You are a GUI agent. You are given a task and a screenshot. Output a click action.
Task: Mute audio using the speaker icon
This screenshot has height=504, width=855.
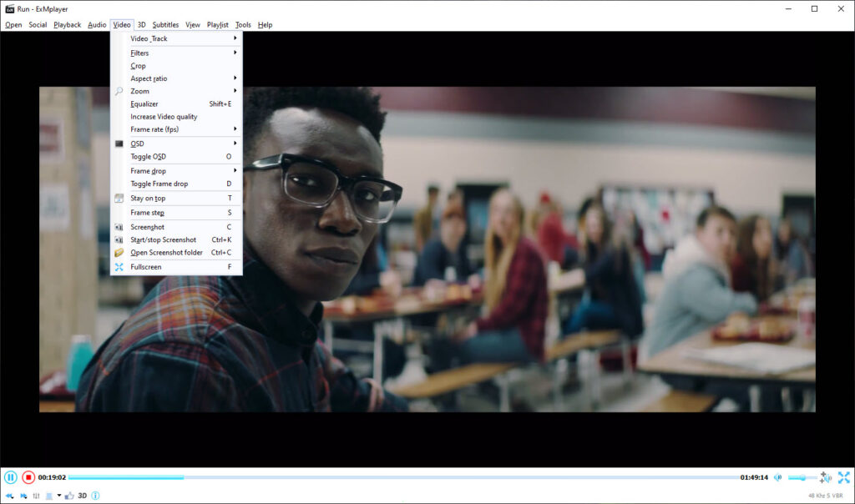coord(778,477)
